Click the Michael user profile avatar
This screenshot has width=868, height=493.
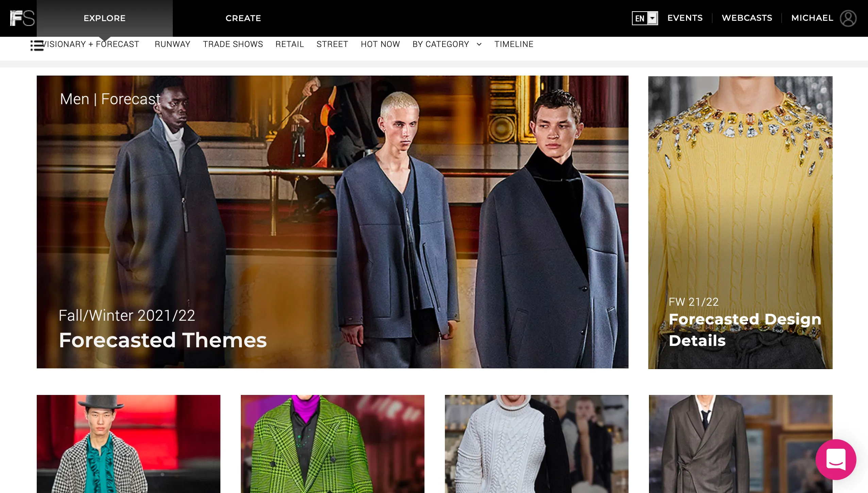848,18
